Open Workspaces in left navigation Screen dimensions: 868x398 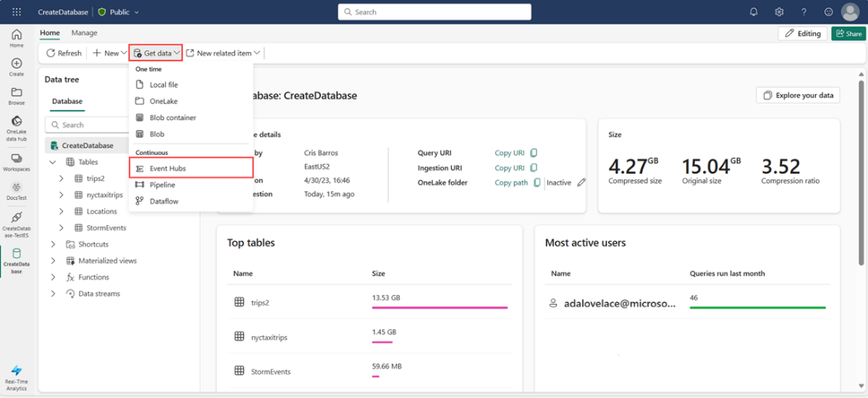[x=17, y=162]
